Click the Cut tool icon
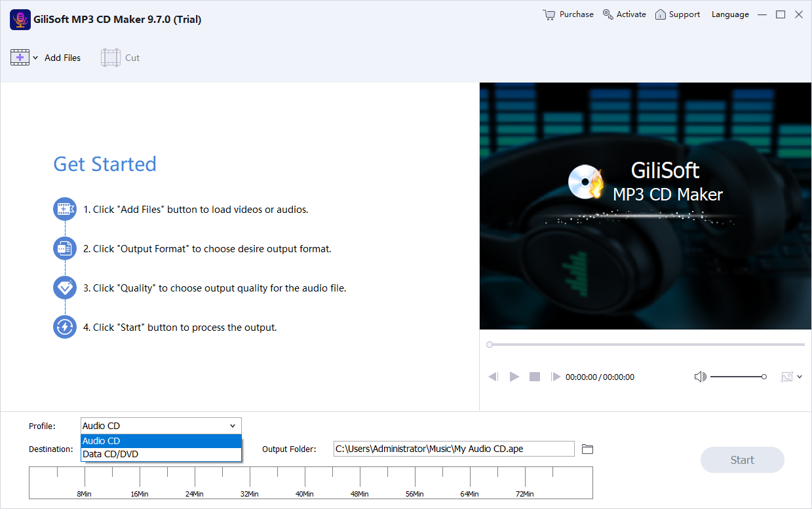The width and height of the screenshot is (812, 509). 111,58
